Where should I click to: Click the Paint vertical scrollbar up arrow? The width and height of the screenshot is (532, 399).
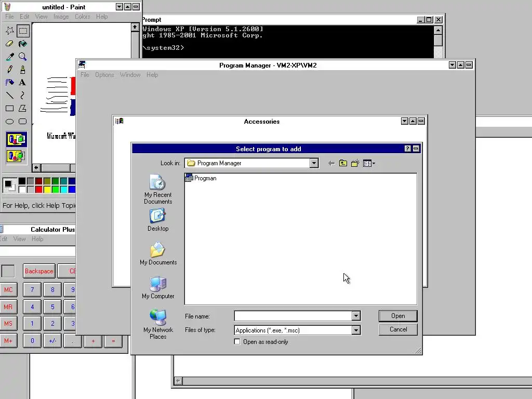point(135,27)
